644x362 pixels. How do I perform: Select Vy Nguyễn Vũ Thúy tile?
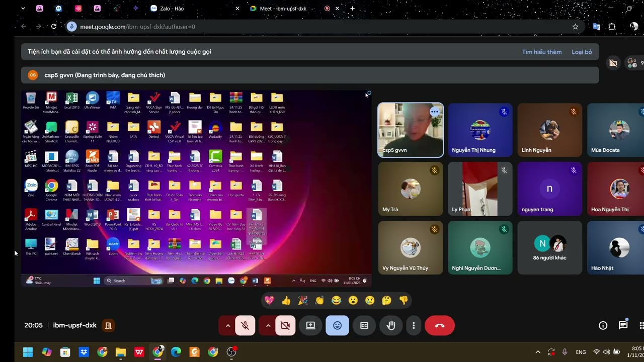[x=411, y=248]
